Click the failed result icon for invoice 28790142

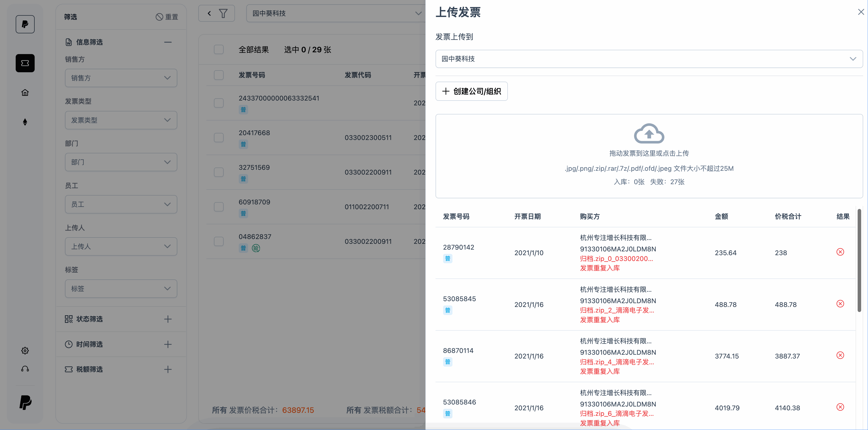pos(840,252)
